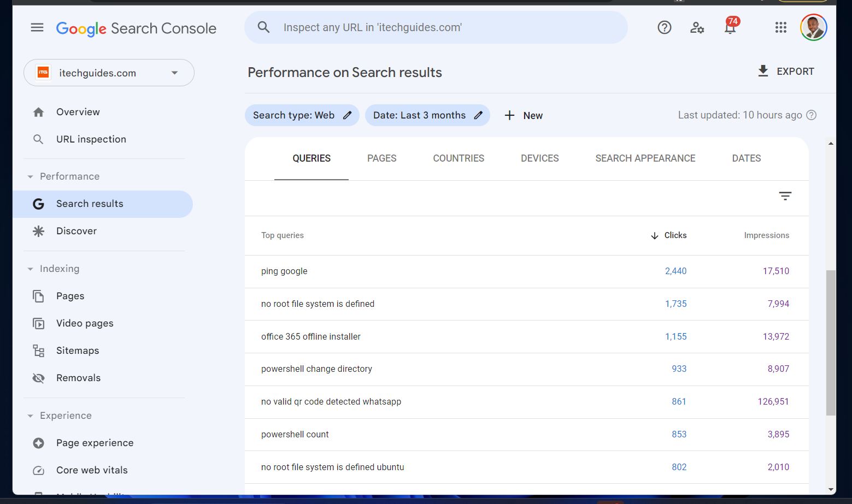Click the plus icon for New filter
The height and width of the screenshot is (504, 852).
pos(509,115)
